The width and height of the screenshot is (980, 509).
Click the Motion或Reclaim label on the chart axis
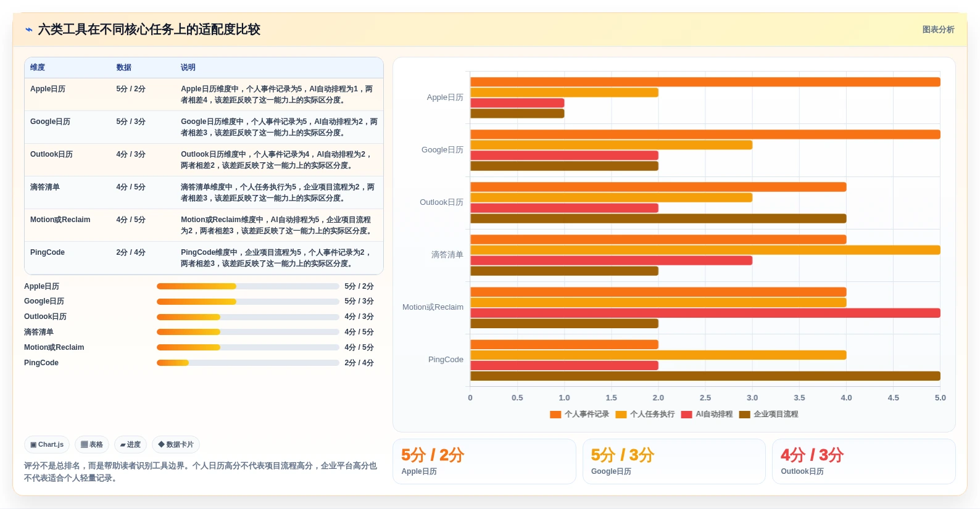[x=433, y=307]
